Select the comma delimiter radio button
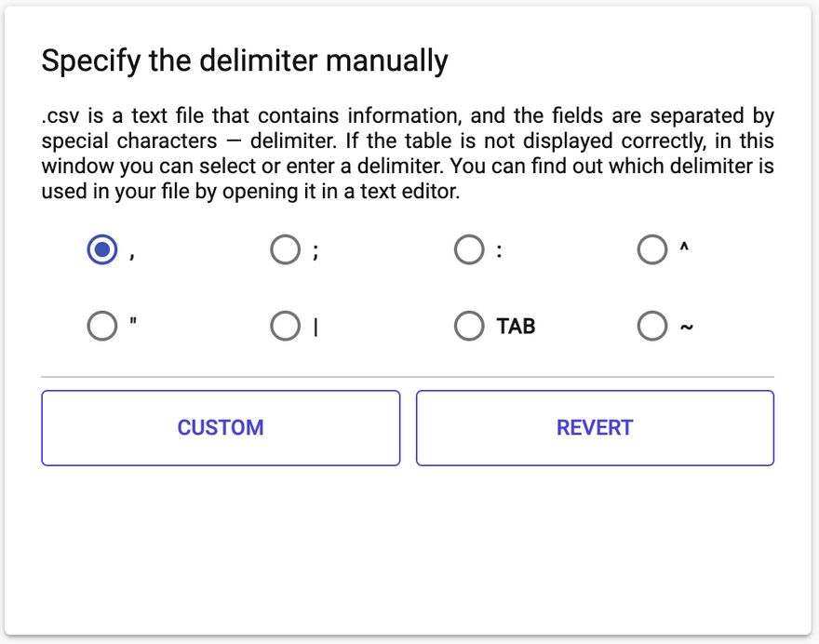This screenshot has height=644, width=819. click(x=101, y=250)
